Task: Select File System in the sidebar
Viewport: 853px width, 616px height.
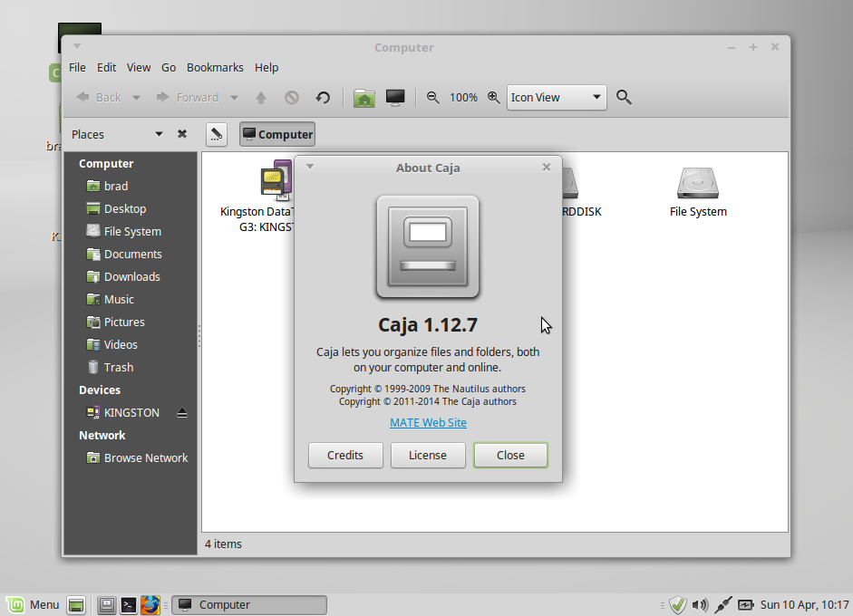Action: 131,232
